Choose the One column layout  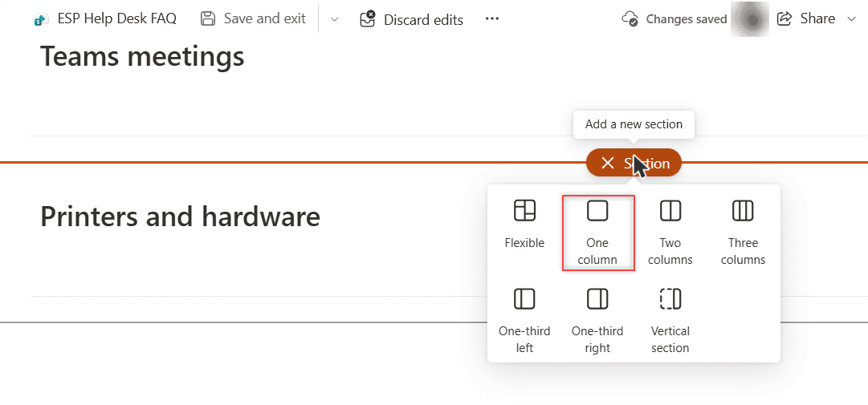598,233
